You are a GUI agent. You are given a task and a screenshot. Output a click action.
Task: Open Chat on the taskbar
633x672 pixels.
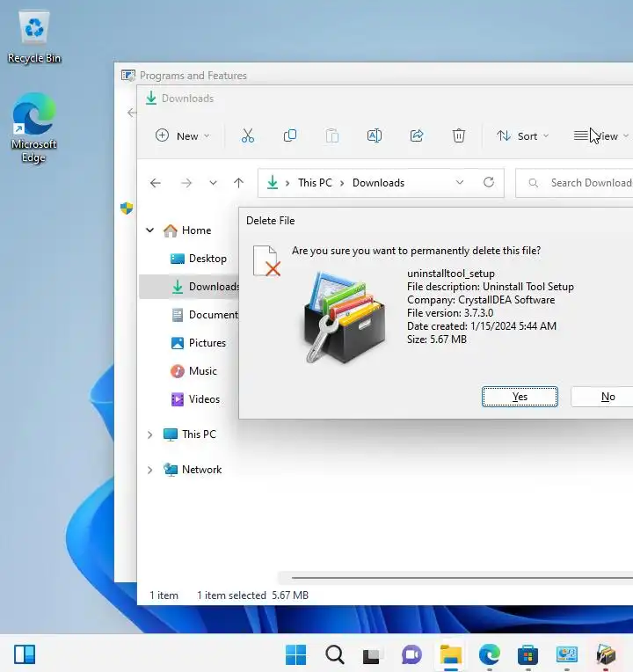[x=411, y=655]
